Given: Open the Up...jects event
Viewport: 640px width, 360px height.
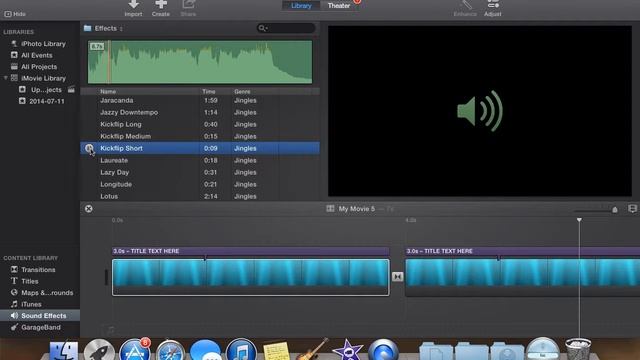Looking at the screenshot, I should pyautogui.click(x=46, y=90).
